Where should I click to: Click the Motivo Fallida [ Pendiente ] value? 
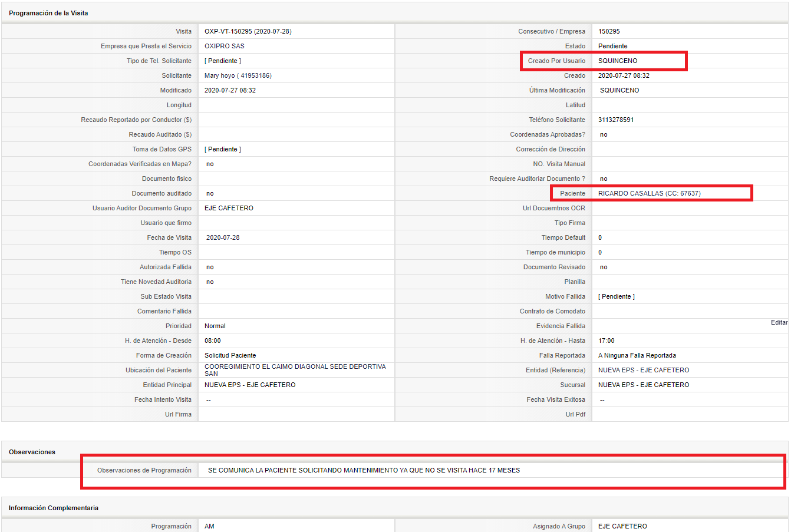coord(617,296)
